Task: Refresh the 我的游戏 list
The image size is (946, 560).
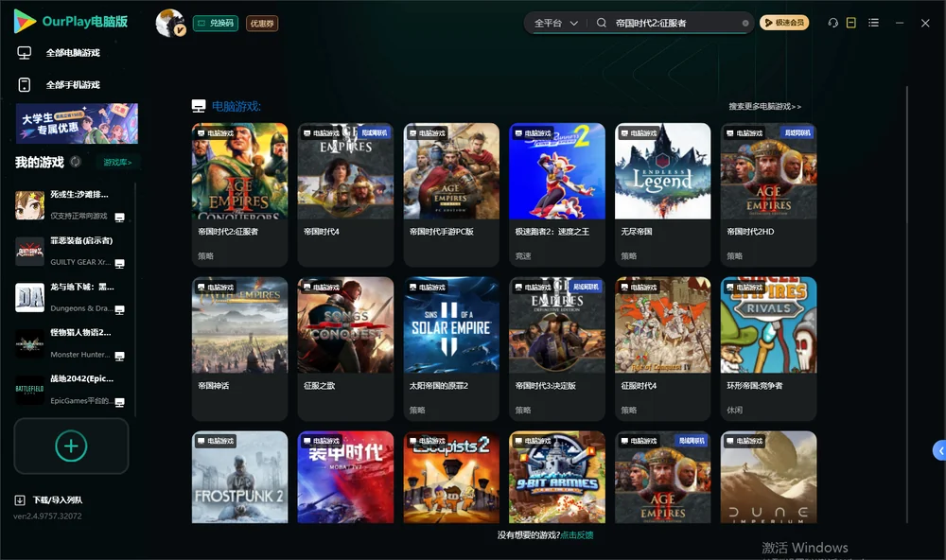Action: pos(76,162)
